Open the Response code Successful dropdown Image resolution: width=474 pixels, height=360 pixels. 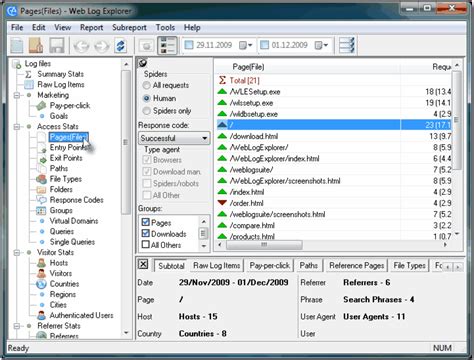pyautogui.click(x=174, y=138)
